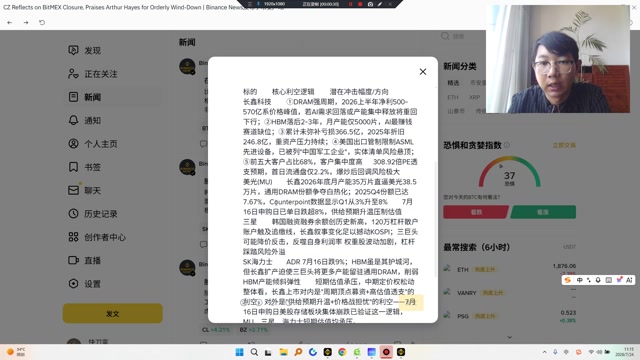Select the XRP news category tab
The image size is (640, 360).
[475, 98]
